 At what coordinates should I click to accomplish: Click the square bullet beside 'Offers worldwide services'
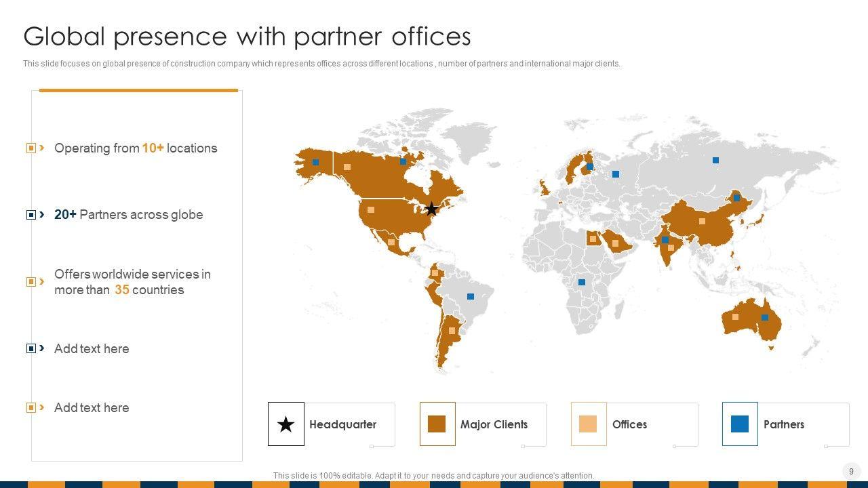pyautogui.click(x=31, y=281)
